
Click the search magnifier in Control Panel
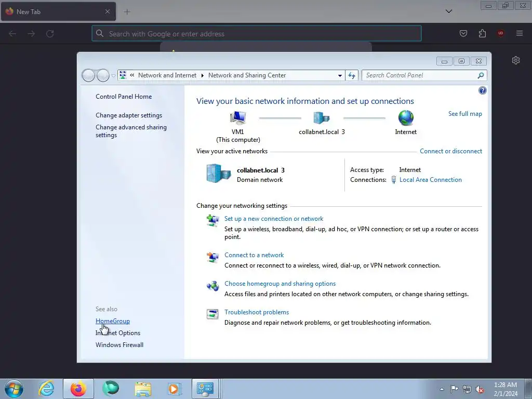click(481, 75)
